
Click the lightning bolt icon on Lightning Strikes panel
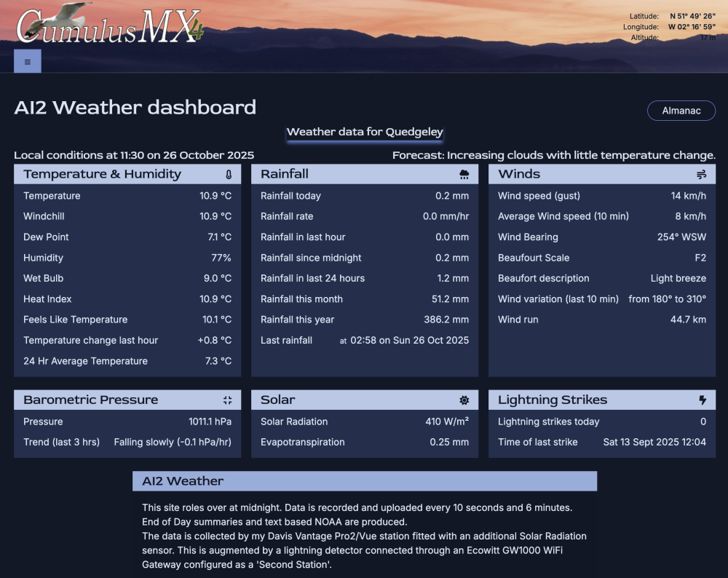(702, 399)
